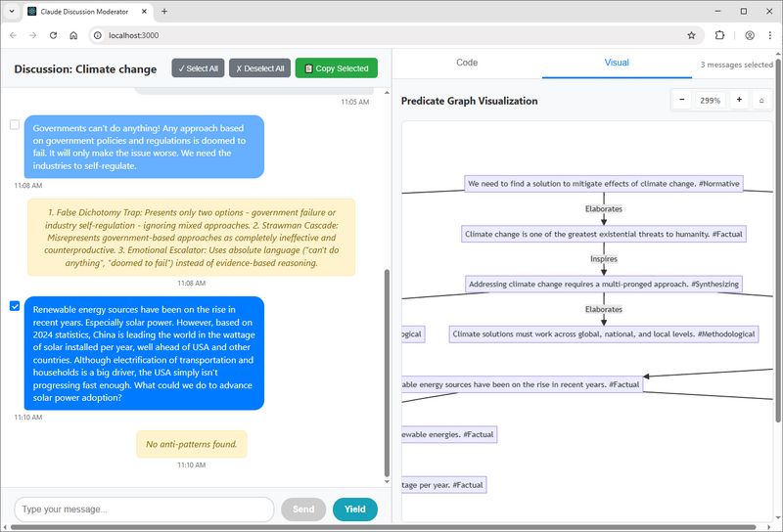The width and height of the screenshot is (783, 532).
Task: Reload the page
Action: [53, 35]
